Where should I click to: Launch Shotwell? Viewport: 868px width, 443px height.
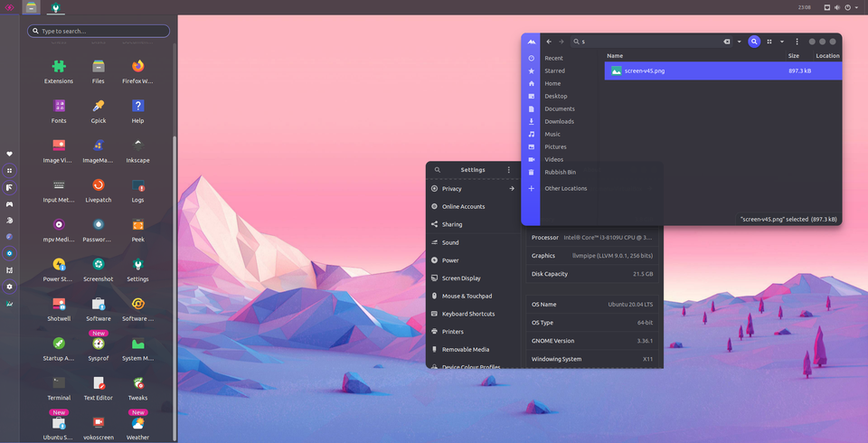(59, 309)
